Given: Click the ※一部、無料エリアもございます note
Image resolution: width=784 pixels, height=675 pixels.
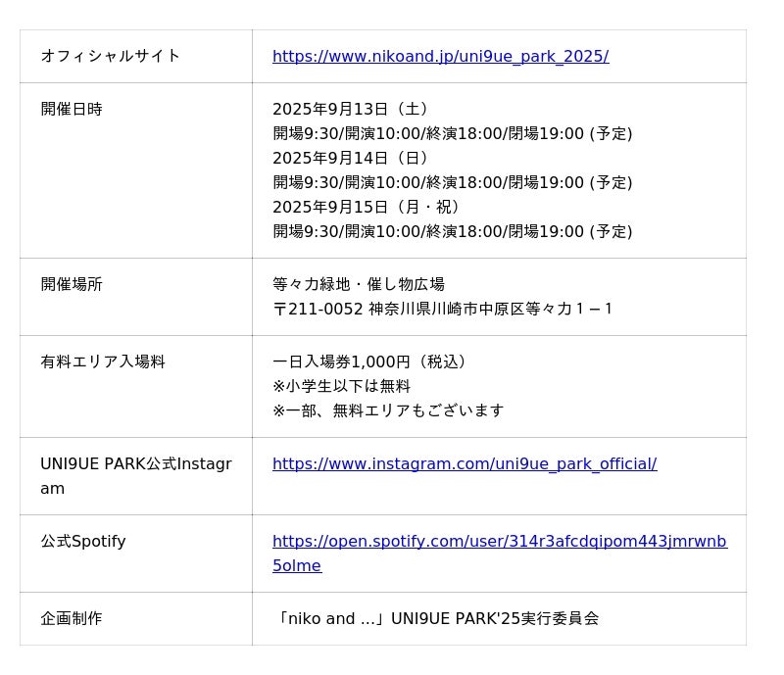Looking at the screenshot, I should pyautogui.click(x=388, y=410).
